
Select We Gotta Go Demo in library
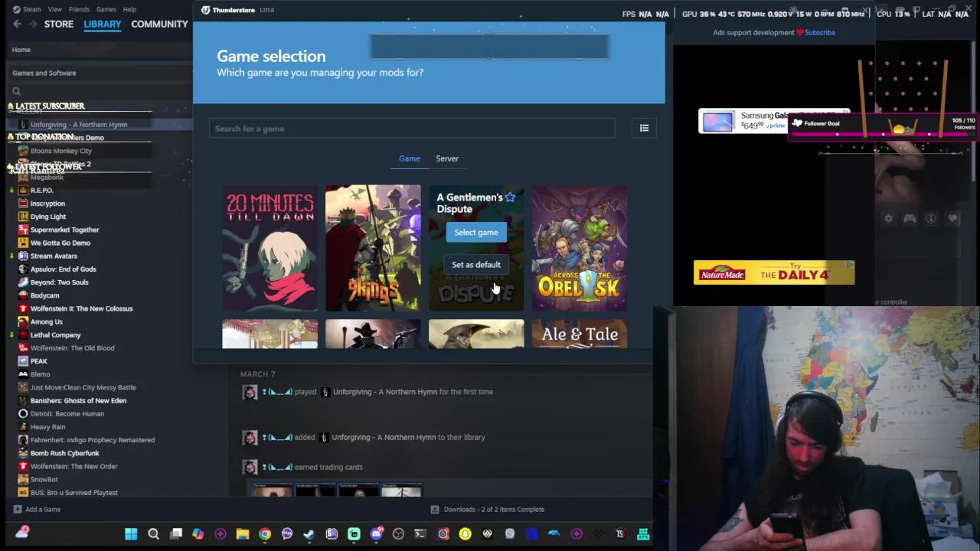(x=60, y=243)
